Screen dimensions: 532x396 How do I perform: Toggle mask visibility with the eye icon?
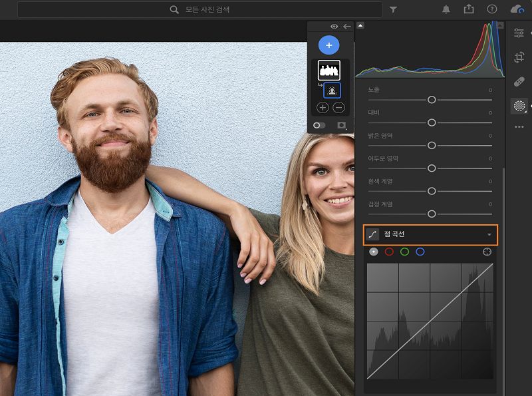(334, 27)
